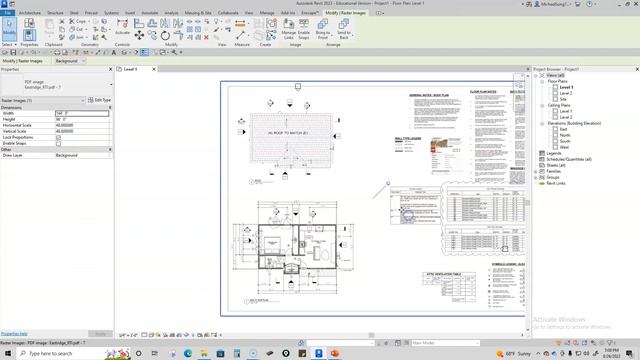The width and height of the screenshot is (640, 360).
Task: Click Copy to Clipboard in ribbon
Action: tap(62, 29)
